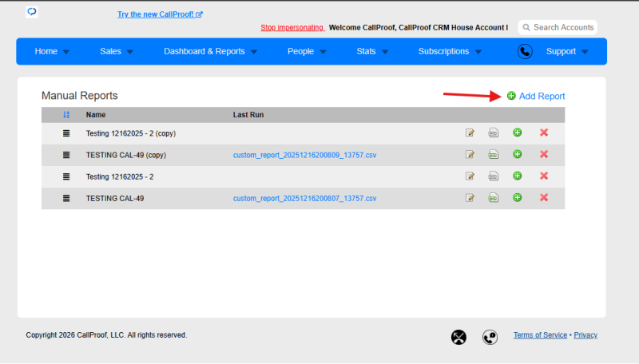Viewport: 639px width, 364px height.
Task: Edit the TESTING CAL-49 (copy) report
Action: (470, 154)
